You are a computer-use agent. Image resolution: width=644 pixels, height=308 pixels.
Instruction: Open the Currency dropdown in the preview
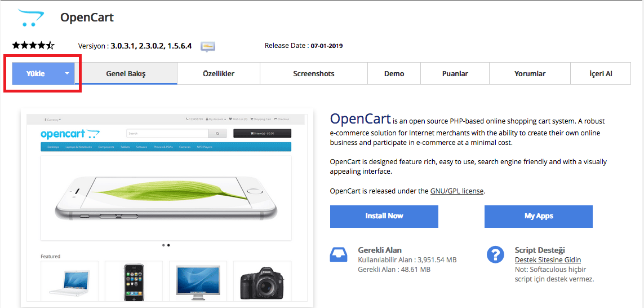[x=52, y=119]
